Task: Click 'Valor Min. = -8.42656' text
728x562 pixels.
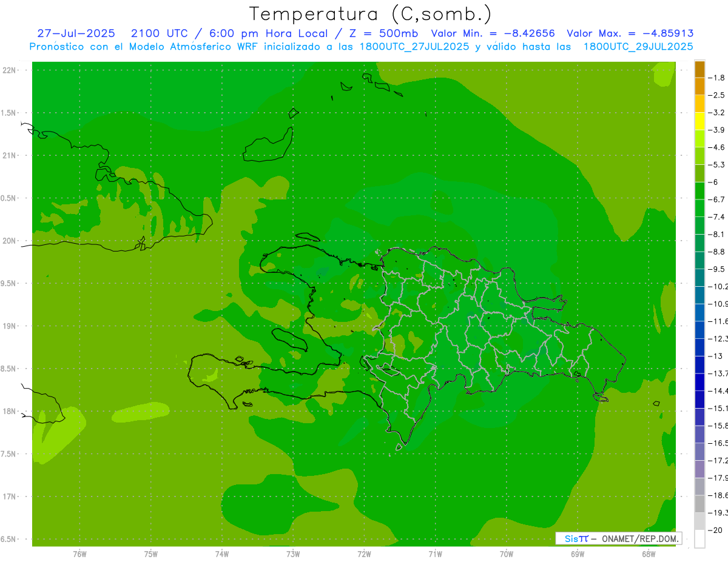Action: (x=492, y=34)
